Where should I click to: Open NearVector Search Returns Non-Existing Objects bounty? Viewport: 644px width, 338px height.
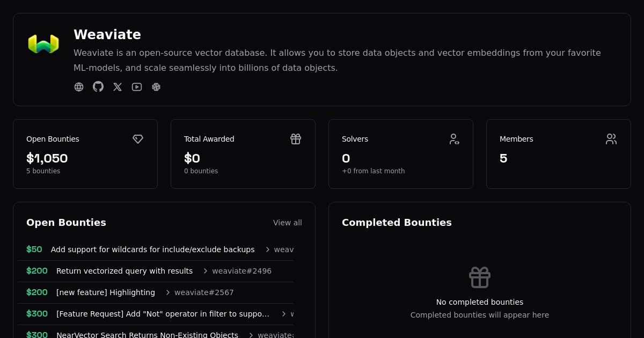147,335
